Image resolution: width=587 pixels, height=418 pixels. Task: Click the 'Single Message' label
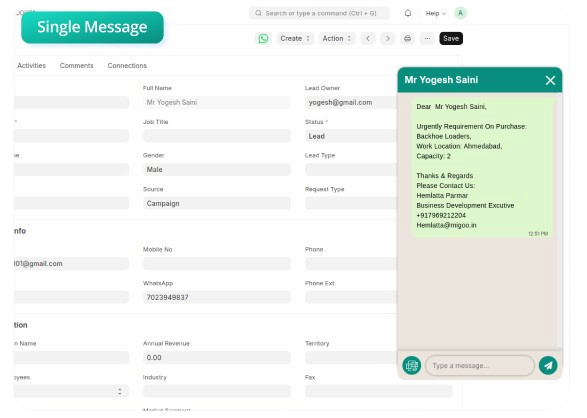tap(92, 27)
